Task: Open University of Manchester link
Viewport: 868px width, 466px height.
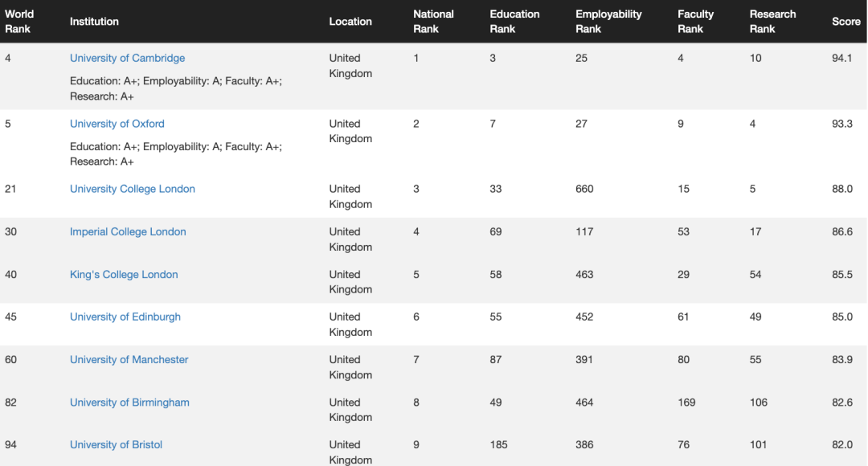Action: click(129, 359)
